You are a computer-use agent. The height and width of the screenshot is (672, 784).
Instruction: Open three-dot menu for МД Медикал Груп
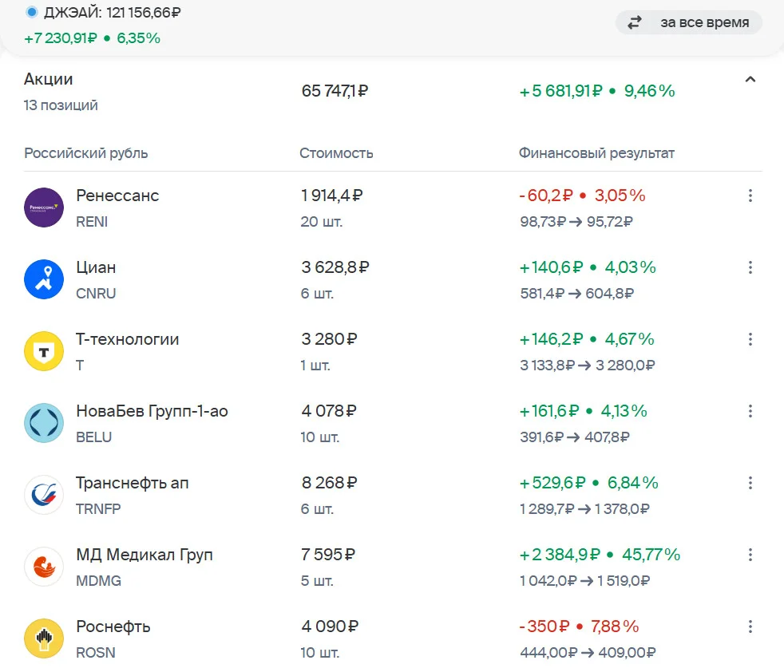tap(750, 555)
